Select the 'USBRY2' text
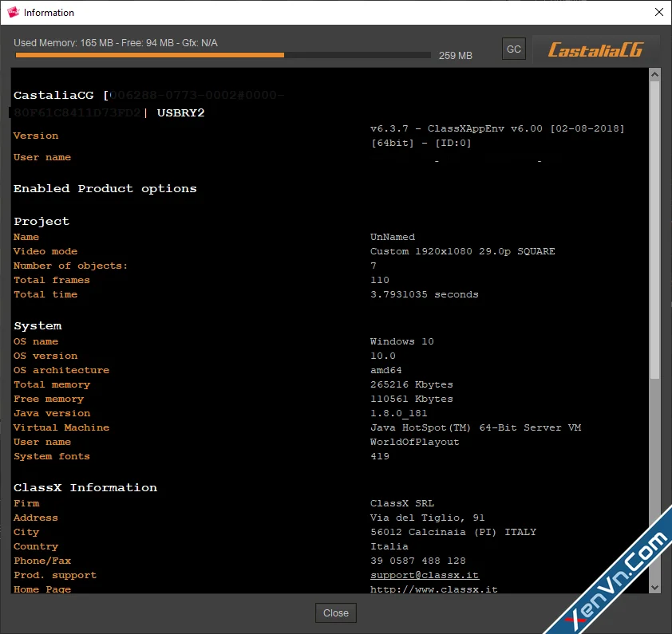The width and height of the screenshot is (672, 634). tap(181, 112)
